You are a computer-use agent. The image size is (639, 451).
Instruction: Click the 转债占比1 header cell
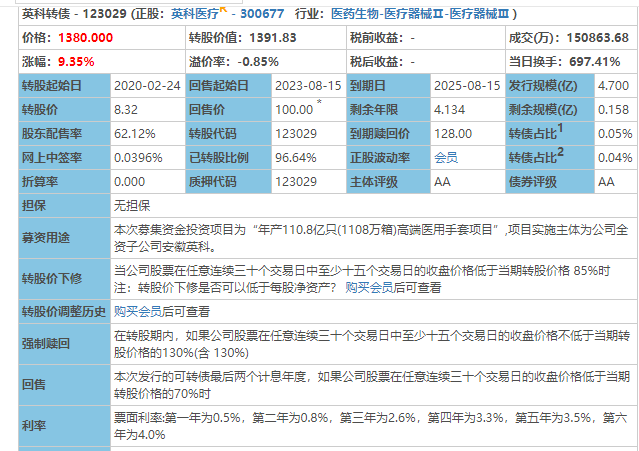tap(550, 134)
